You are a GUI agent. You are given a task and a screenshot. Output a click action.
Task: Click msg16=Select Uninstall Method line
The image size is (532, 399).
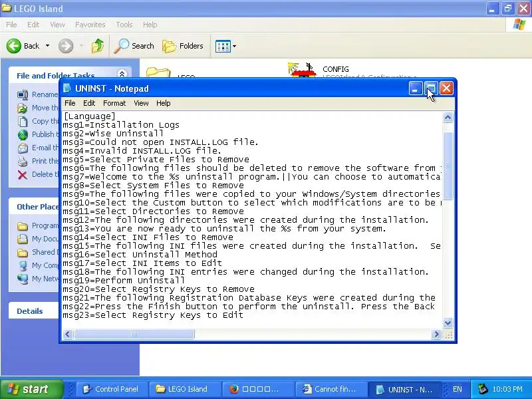click(140, 255)
